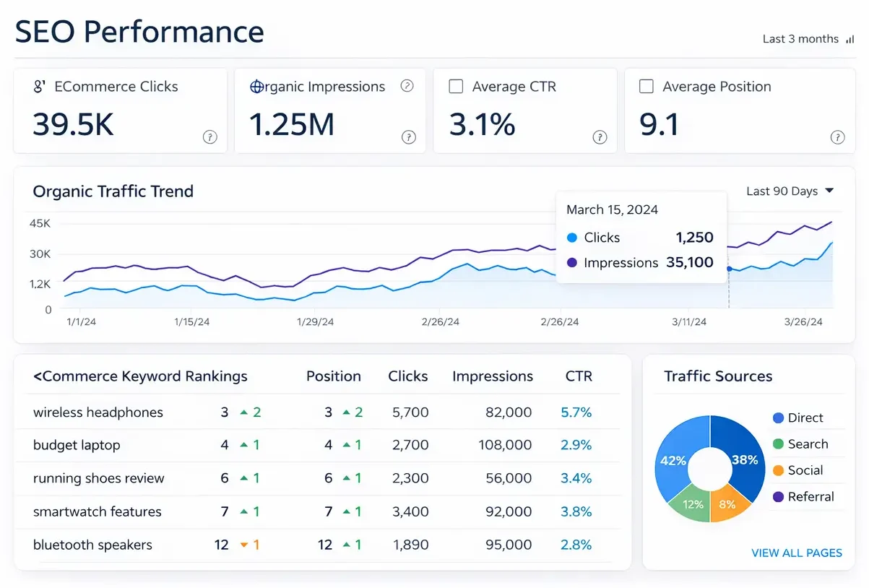Viewport: 869px width, 588px height.
Task: Click the 1,250 clicks tooltip value
Action: (694, 238)
